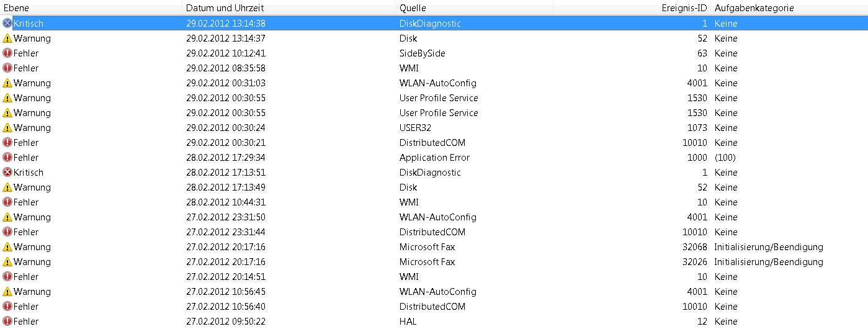The height and width of the screenshot is (329, 868).
Task: Click the warning icon on the USER32 row
Action: click(7, 128)
